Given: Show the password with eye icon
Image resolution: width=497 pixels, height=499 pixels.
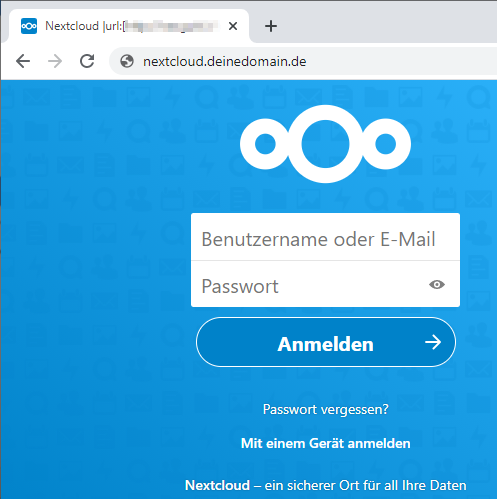Looking at the screenshot, I should (x=437, y=285).
